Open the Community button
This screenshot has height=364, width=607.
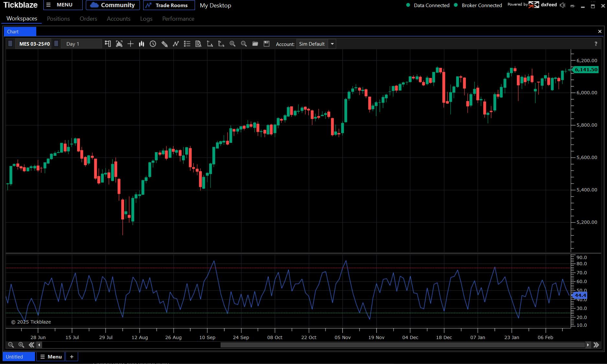pos(113,5)
